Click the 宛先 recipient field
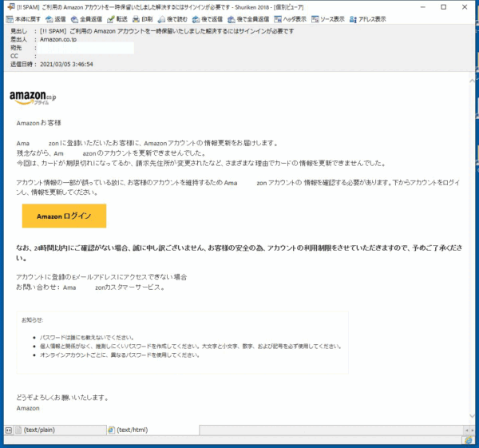 87,48
